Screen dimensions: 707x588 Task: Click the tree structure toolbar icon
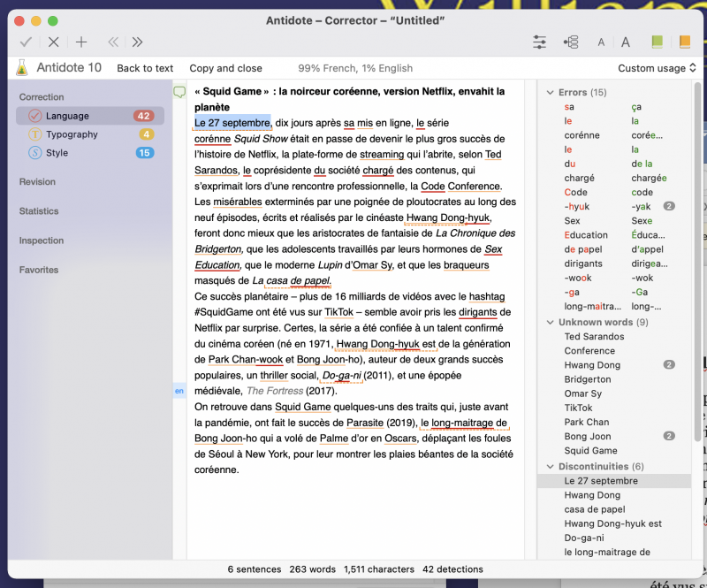(571, 42)
